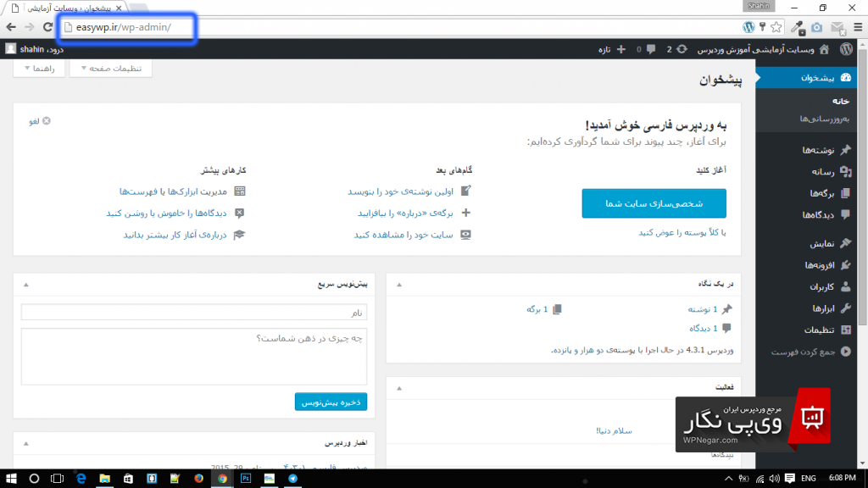This screenshot has height=488, width=868.
Task: Click the camera extension icon
Action: pos(817,27)
